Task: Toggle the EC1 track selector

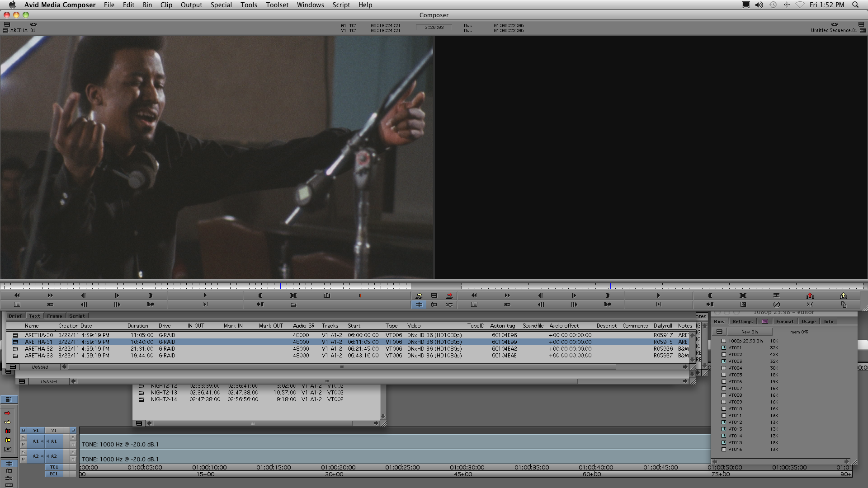Action: point(54,474)
